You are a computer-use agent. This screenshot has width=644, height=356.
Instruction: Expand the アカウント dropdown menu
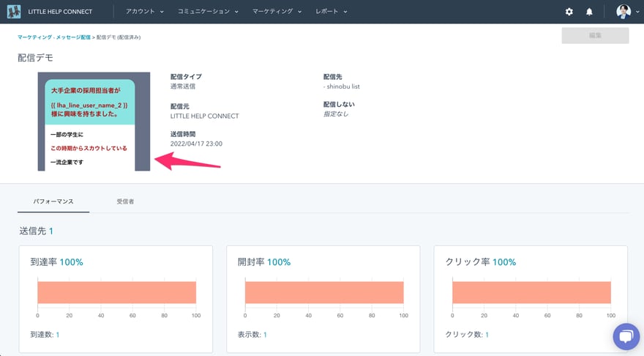144,12
